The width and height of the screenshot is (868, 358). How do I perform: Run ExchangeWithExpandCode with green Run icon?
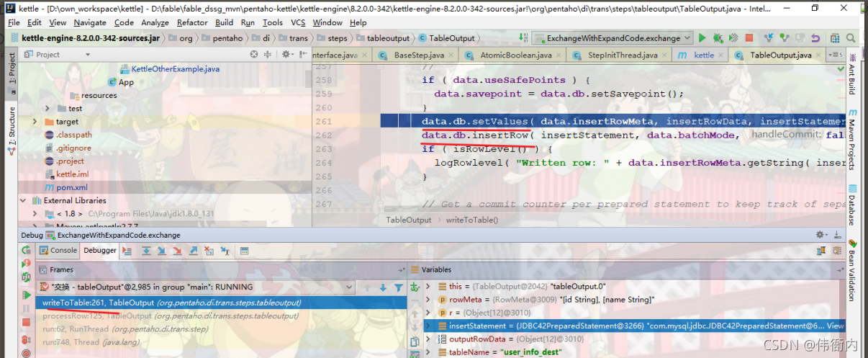coord(702,37)
